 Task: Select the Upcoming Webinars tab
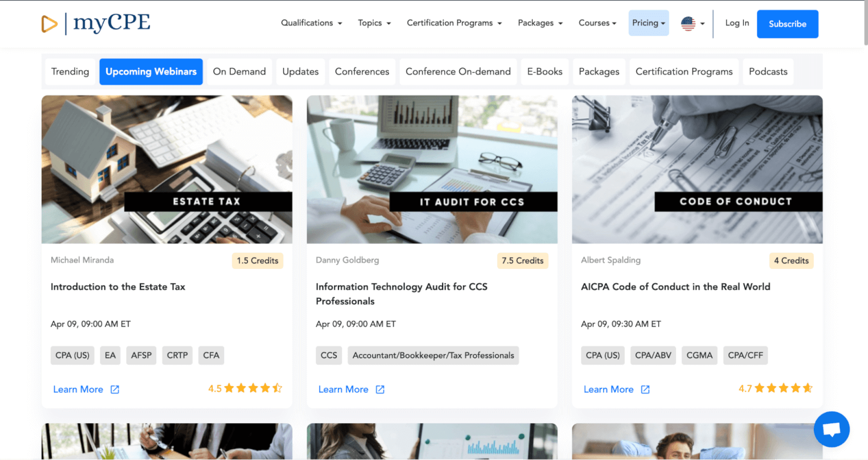[x=151, y=72]
